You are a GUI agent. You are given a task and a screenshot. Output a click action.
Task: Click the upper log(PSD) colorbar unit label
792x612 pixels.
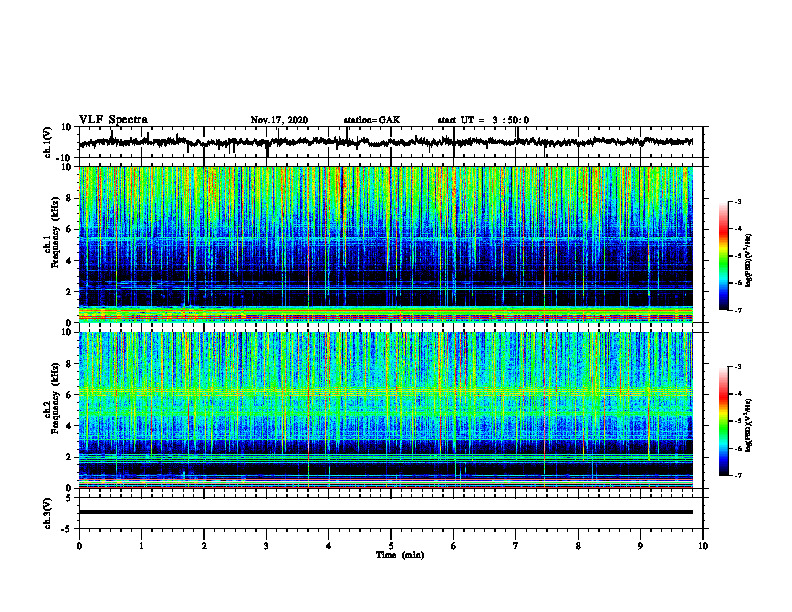pyautogui.click(x=749, y=261)
